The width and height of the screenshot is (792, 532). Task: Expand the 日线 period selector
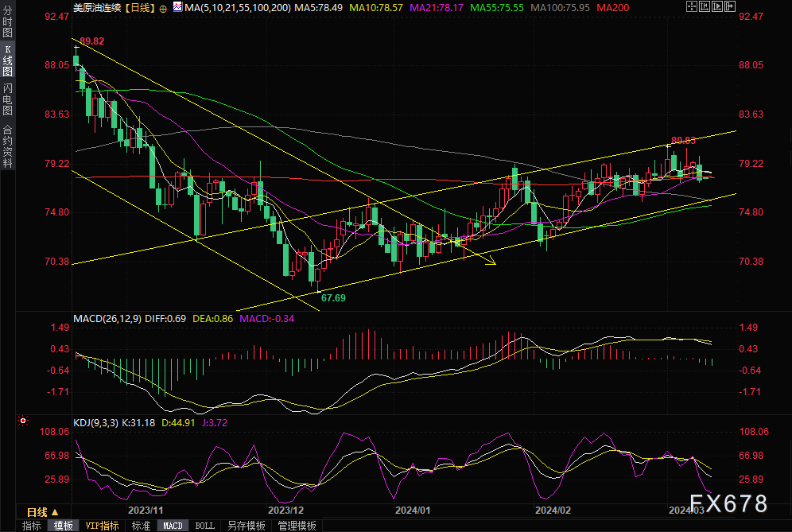point(43,512)
